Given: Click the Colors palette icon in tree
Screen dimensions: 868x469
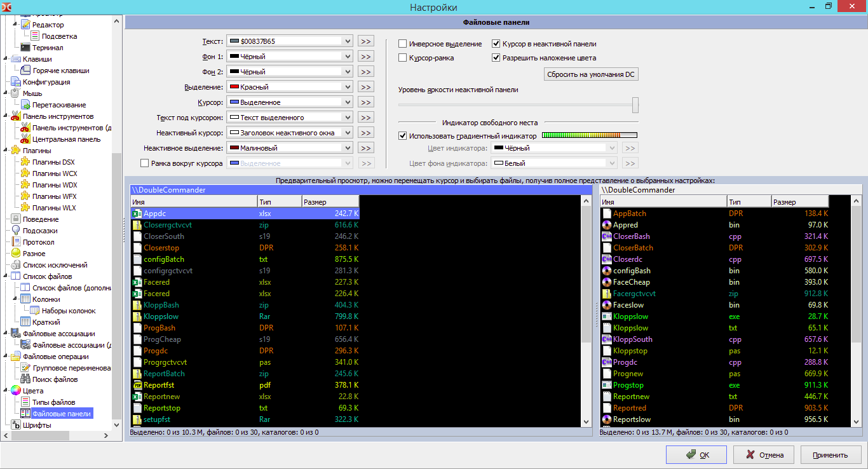Looking at the screenshot, I should pos(15,391).
